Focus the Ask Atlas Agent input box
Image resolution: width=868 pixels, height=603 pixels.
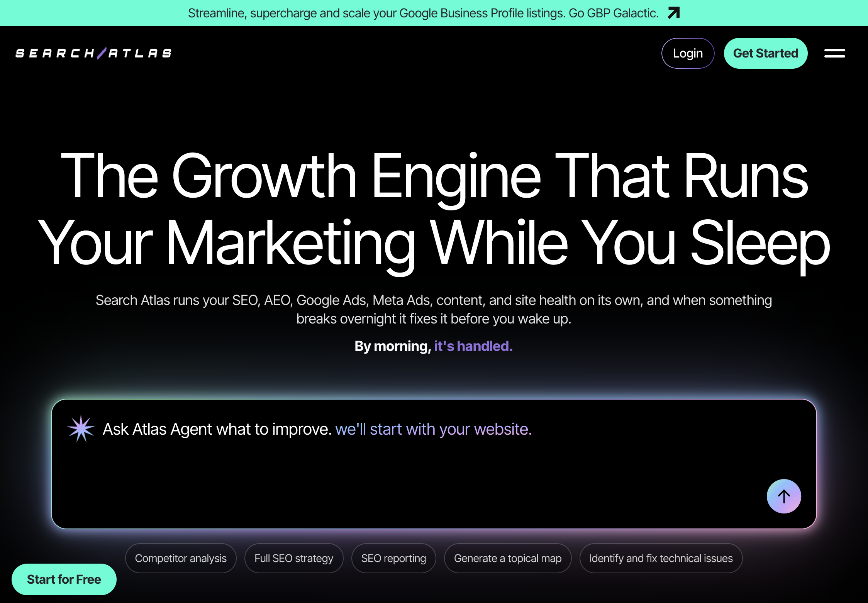coord(434,464)
